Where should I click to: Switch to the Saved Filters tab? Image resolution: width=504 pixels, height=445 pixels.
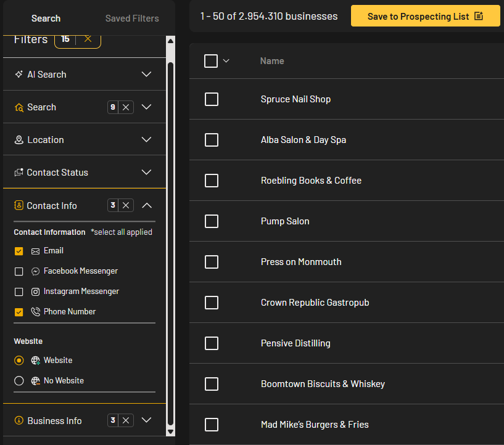(132, 18)
